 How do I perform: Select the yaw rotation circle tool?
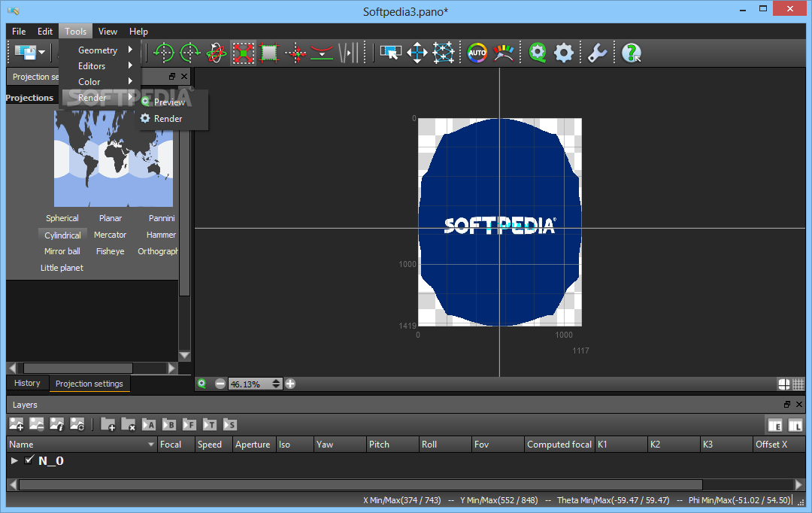click(164, 53)
